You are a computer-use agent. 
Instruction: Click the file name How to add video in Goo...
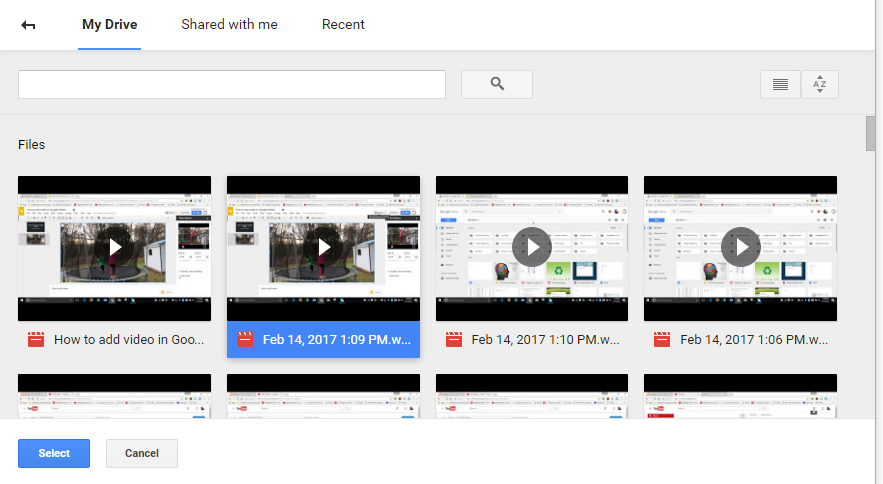tap(129, 340)
